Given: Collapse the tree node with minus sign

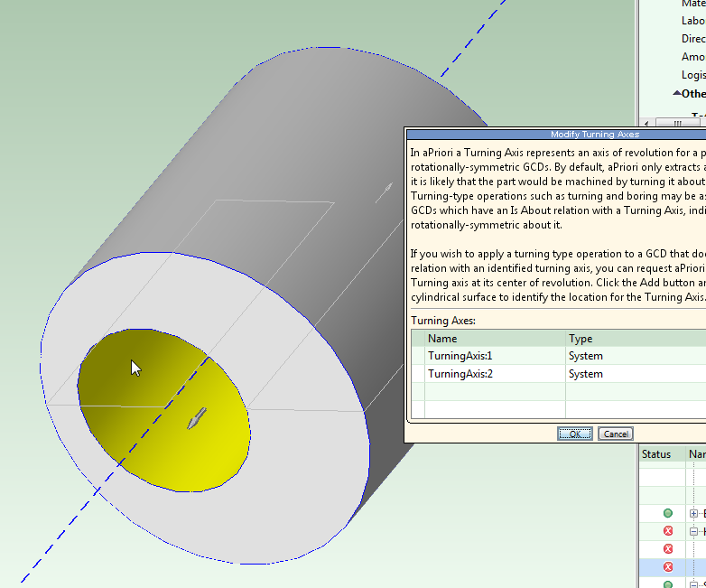Looking at the screenshot, I should 693,531.
